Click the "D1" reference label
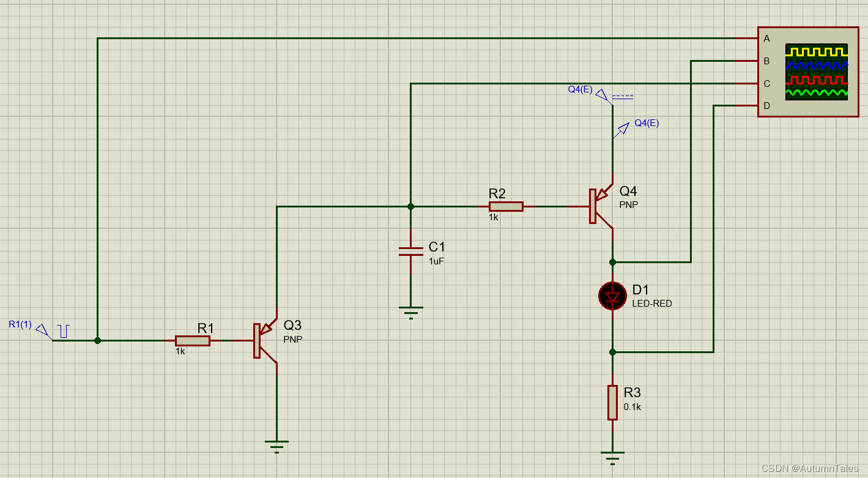Image resolution: width=868 pixels, height=478 pixels. pyautogui.click(x=640, y=289)
